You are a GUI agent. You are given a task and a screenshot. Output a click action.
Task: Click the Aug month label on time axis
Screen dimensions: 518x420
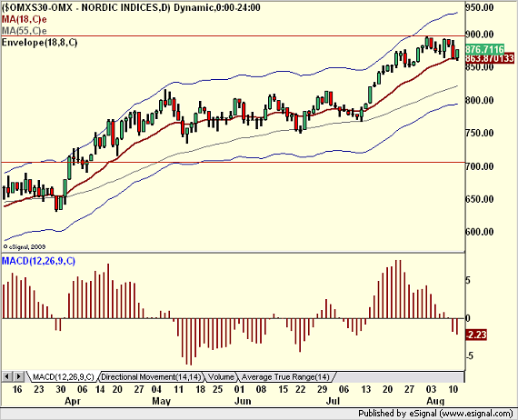tap(435, 401)
